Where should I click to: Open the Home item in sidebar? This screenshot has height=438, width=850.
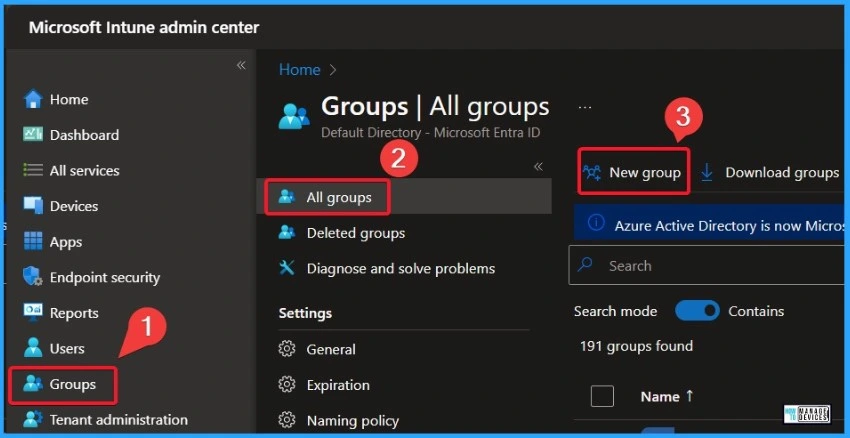pos(69,100)
